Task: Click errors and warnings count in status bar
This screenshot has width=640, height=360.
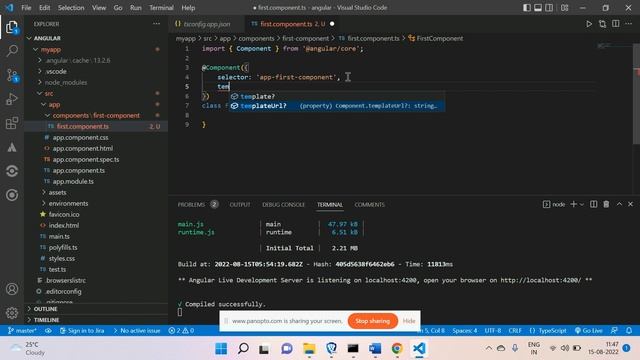Action: [181, 331]
